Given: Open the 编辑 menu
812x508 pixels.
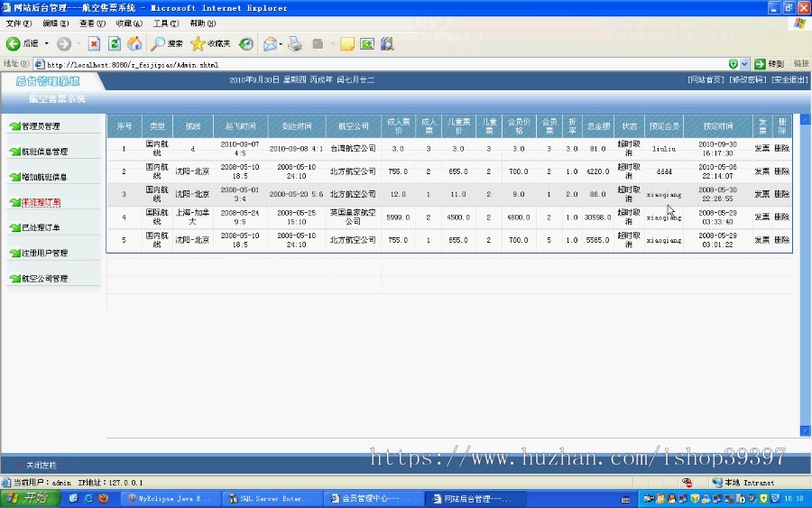Looking at the screenshot, I should click(x=55, y=23).
